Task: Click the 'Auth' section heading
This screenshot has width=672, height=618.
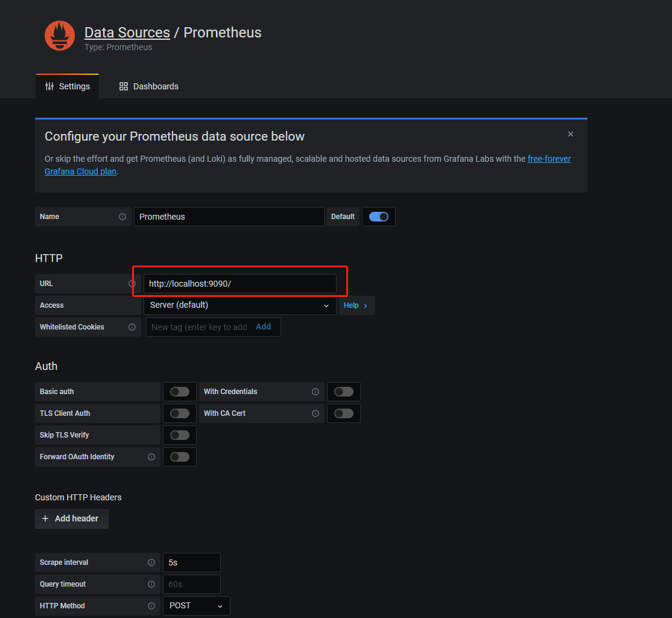Action: [46, 366]
